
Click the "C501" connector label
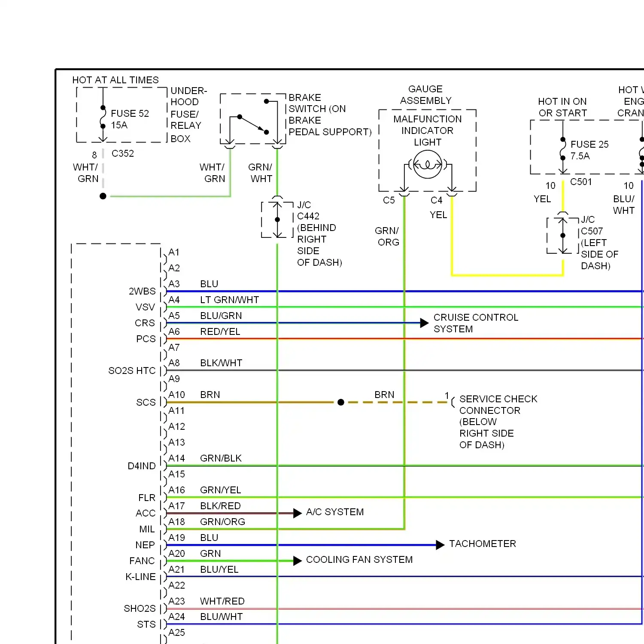click(x=581, y=182)
